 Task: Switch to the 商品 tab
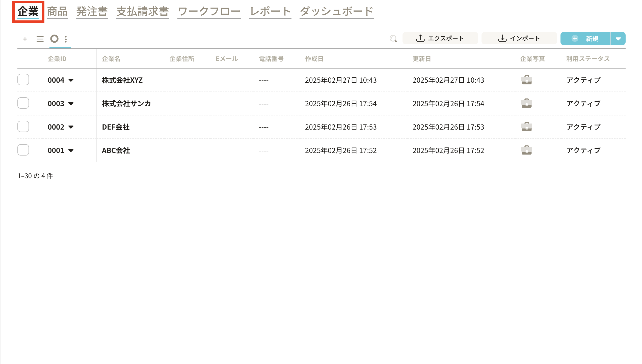coord(57,12)
